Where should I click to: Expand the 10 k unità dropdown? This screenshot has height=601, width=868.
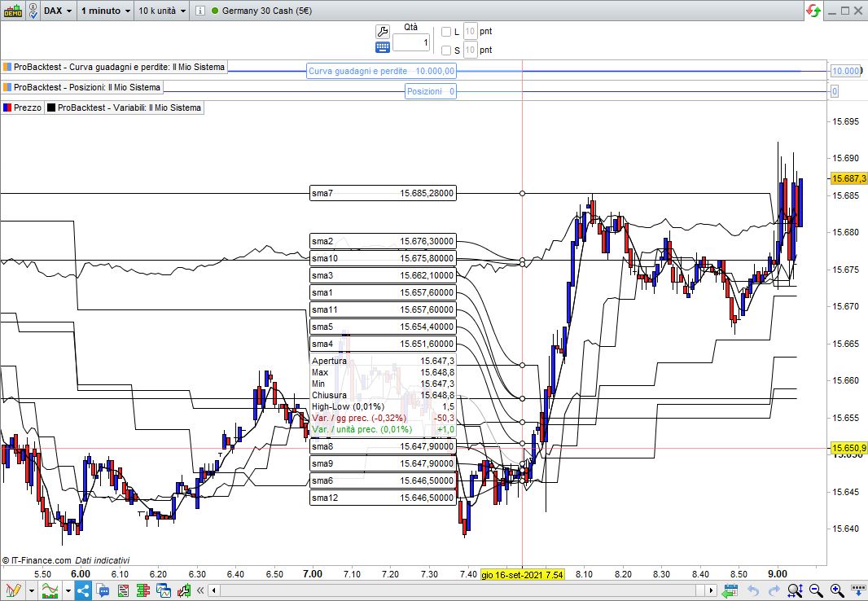162,11
